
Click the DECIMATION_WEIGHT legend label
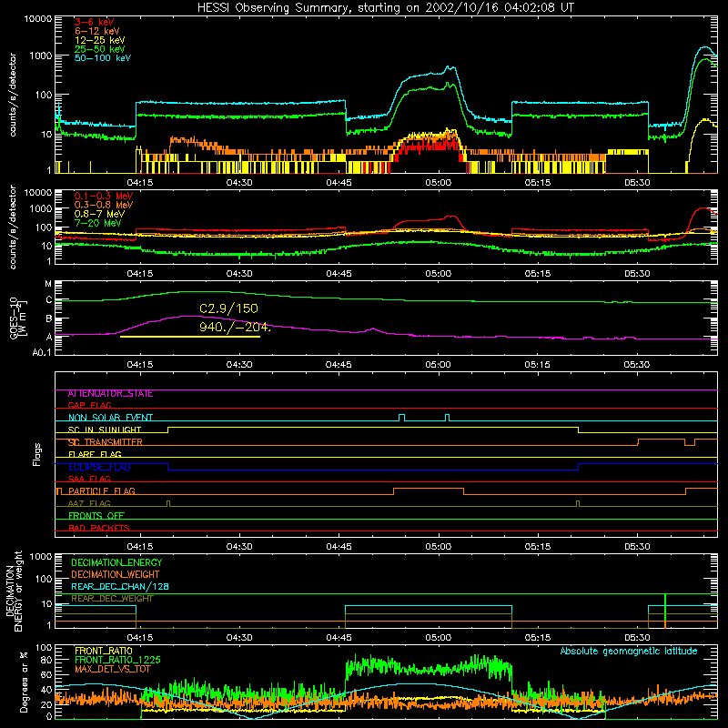116,575
